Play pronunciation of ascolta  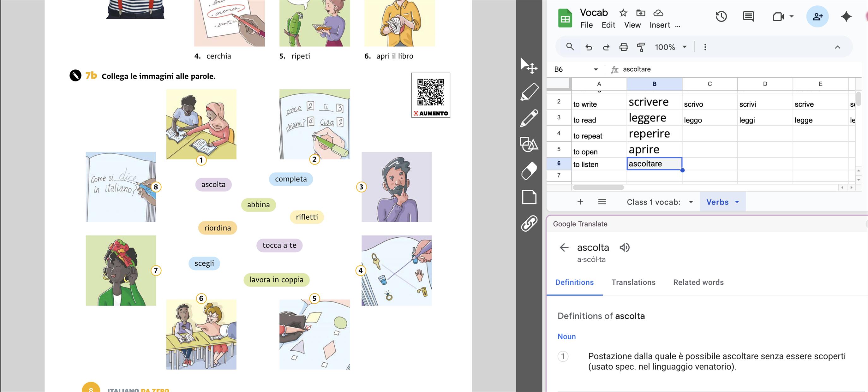(624, 247)
